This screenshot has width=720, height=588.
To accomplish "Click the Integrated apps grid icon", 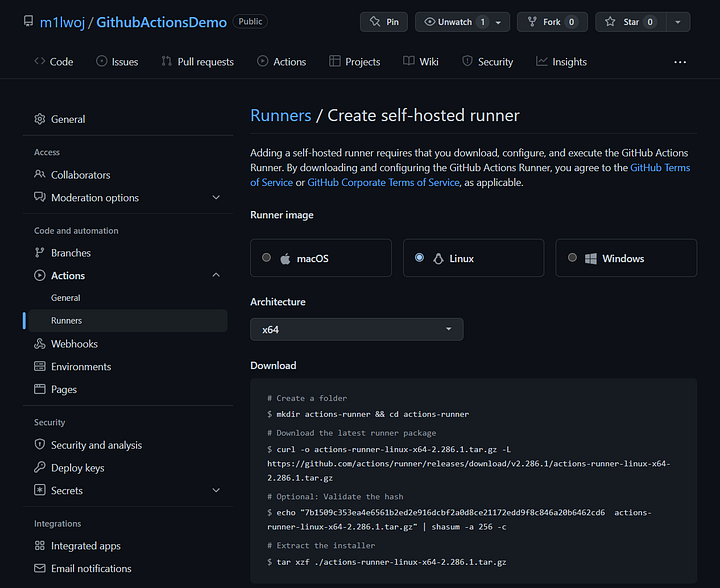I will [x=40, y=545].
